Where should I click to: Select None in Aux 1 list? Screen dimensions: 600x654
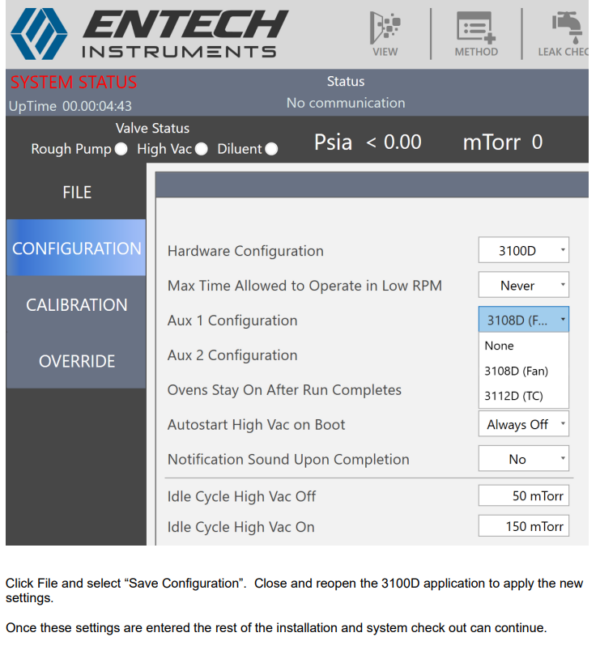click(499, 346)
